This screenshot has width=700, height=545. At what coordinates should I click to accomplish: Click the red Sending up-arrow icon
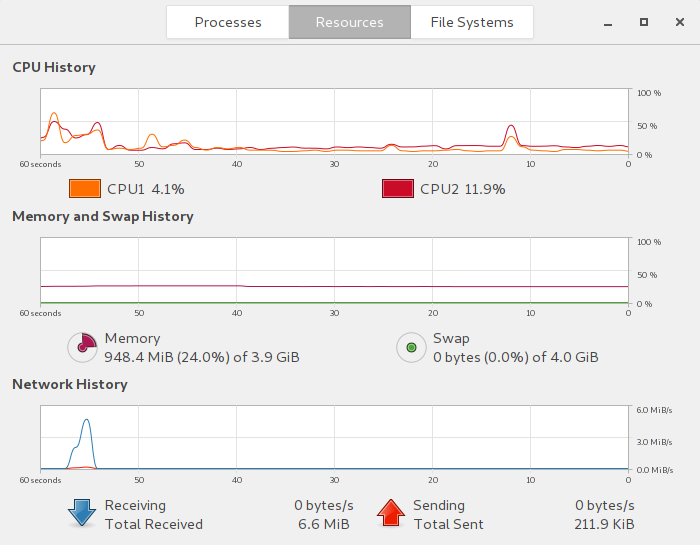(x=391, y=513)
